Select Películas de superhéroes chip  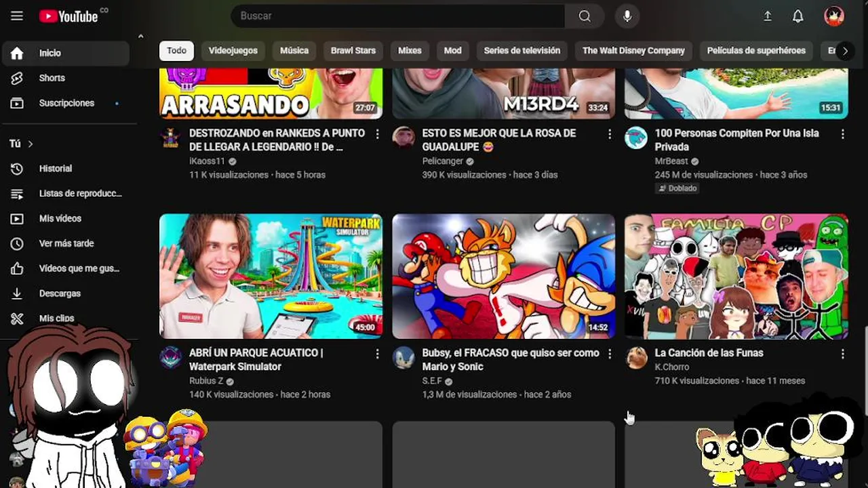(756, 51)
